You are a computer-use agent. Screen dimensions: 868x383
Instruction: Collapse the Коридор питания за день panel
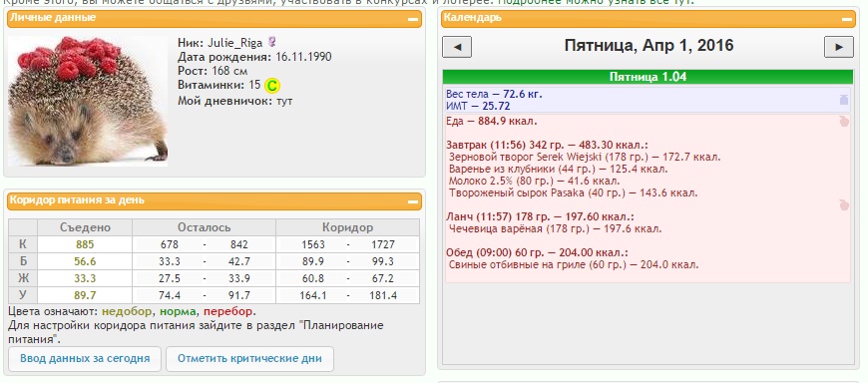click(x=413, y=202)
